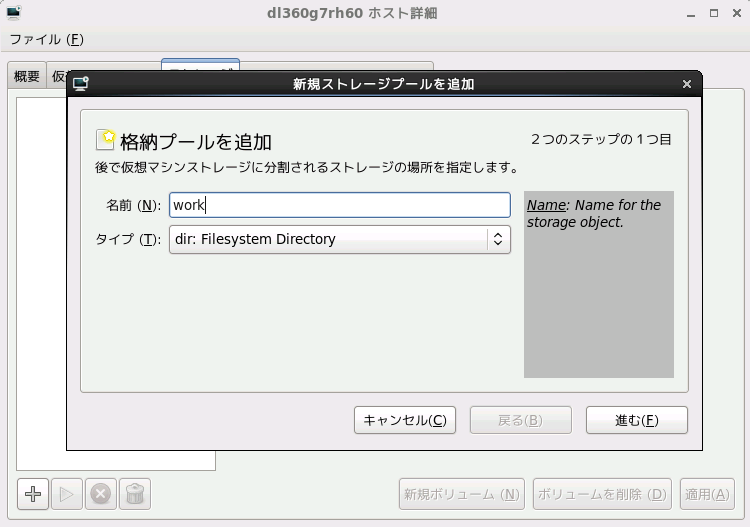The width and height of the screenshot is (750, 527).
Task: Click the 格納プールを追加 heading
Action: (196, 142)
